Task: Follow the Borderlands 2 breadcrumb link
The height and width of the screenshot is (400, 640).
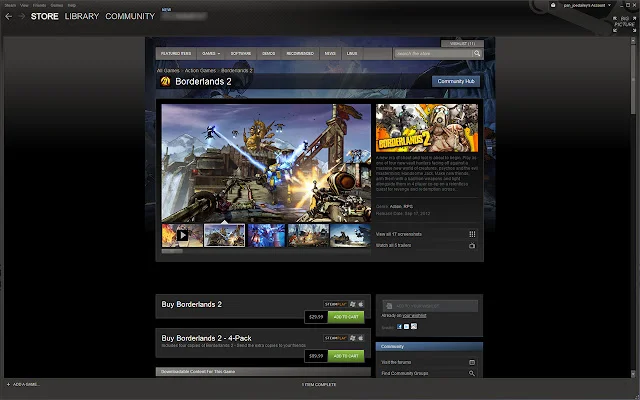Action: (237, 71)
